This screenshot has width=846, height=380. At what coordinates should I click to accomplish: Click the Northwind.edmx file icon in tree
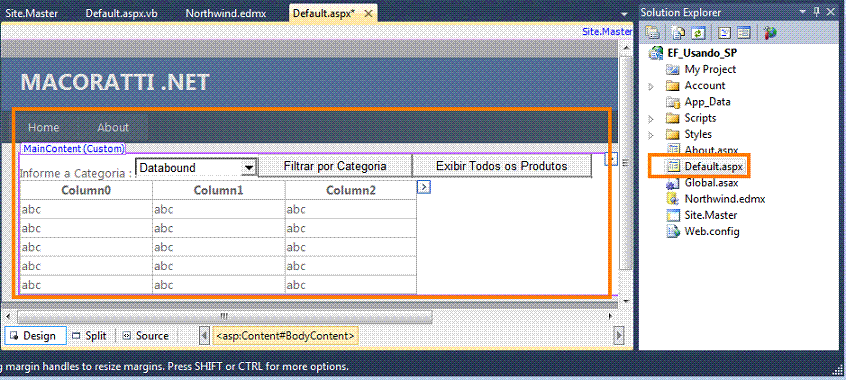[672, 199]
